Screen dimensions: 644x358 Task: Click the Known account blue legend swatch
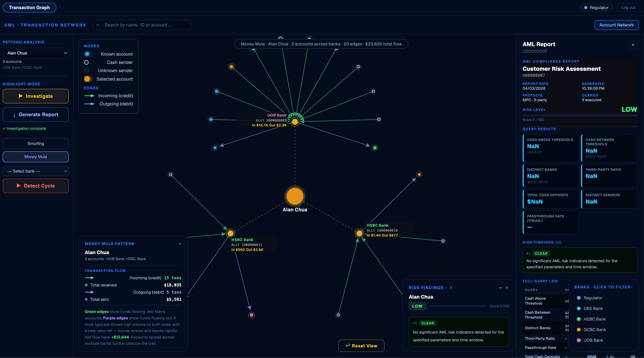coord(87,54)
